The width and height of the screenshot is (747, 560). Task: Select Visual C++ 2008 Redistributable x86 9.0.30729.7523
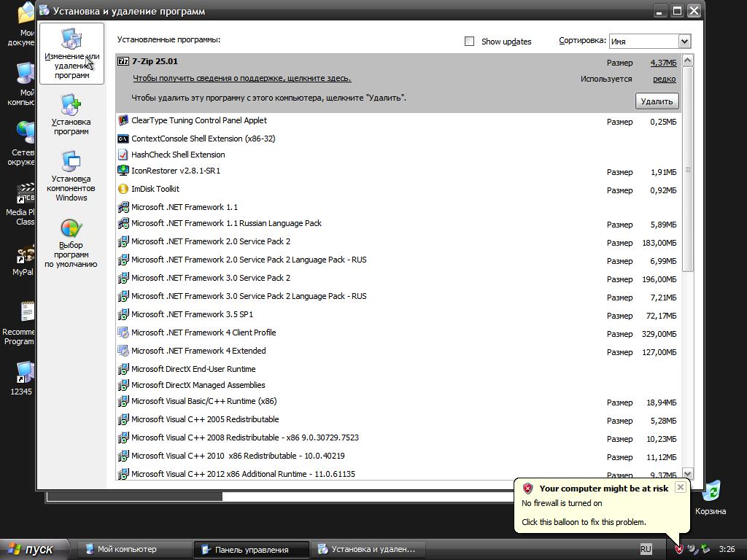(x=398, y=438)
